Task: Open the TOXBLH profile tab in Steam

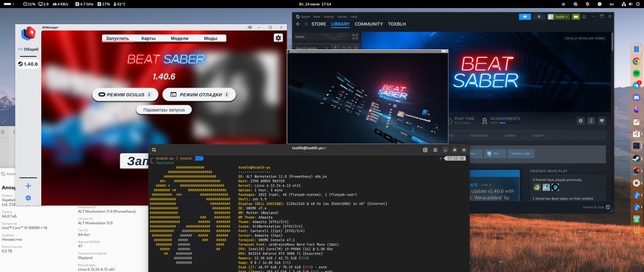Action: click(x=398, y=24)
